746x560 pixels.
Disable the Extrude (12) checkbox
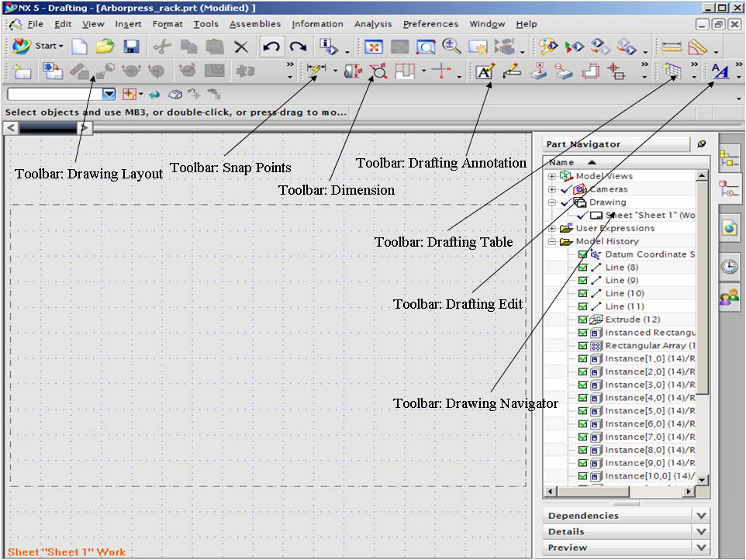click(x=582, y=319)
